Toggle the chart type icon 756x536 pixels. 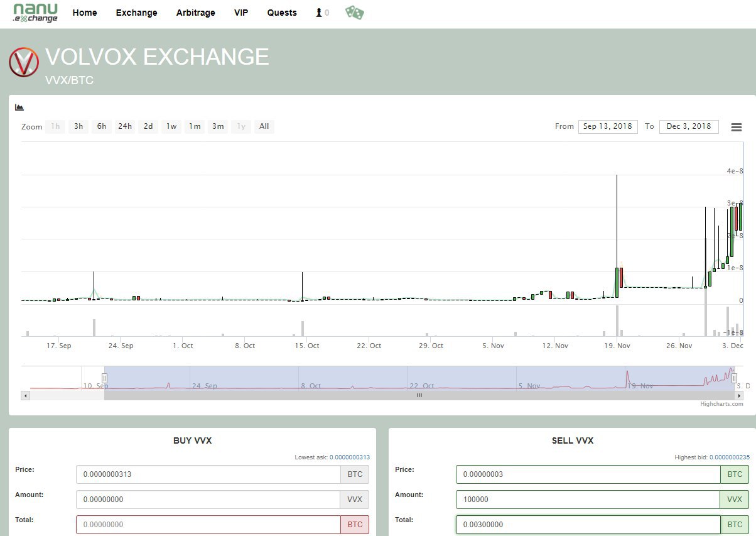pyautogui.click(x=19, y=107)
